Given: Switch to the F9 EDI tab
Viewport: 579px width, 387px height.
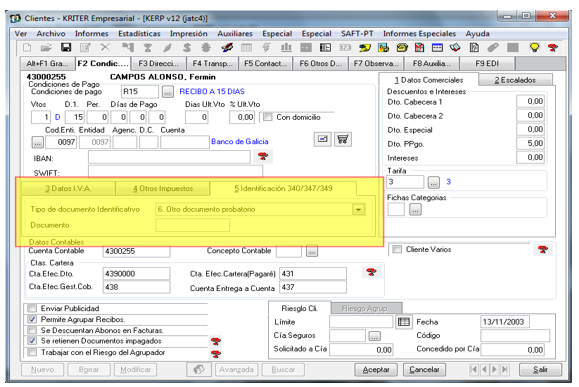Looking at the screenshot, I should point(487,64).
